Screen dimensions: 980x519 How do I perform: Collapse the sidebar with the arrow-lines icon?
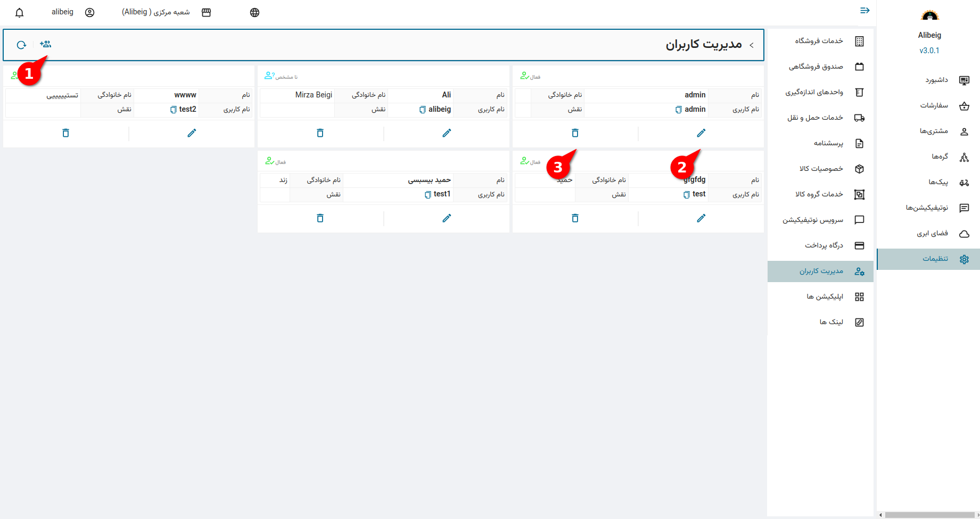click(864, 11)
